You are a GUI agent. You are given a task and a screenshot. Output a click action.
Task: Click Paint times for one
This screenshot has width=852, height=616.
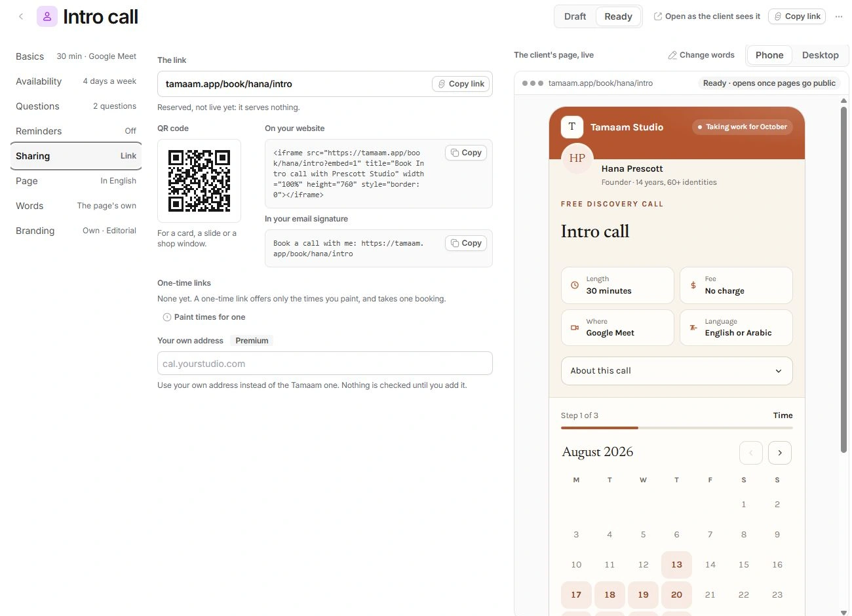[204, 317]
